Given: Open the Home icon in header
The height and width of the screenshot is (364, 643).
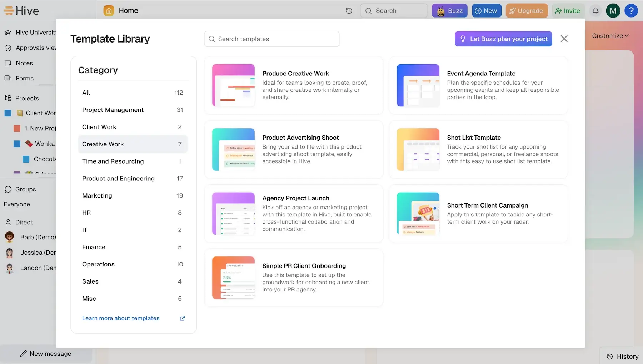Looking at the screenshot, I should [x=109, y=11].
